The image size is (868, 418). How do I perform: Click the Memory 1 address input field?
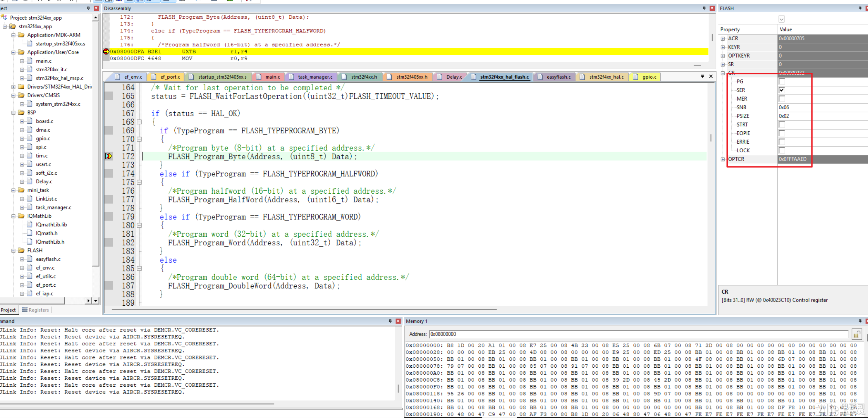pyautogui.click(x=639, y=334)
